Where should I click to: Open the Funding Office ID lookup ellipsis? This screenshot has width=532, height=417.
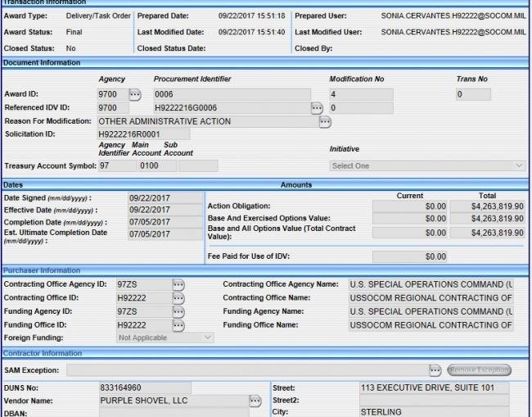click(x=178, y=325)
